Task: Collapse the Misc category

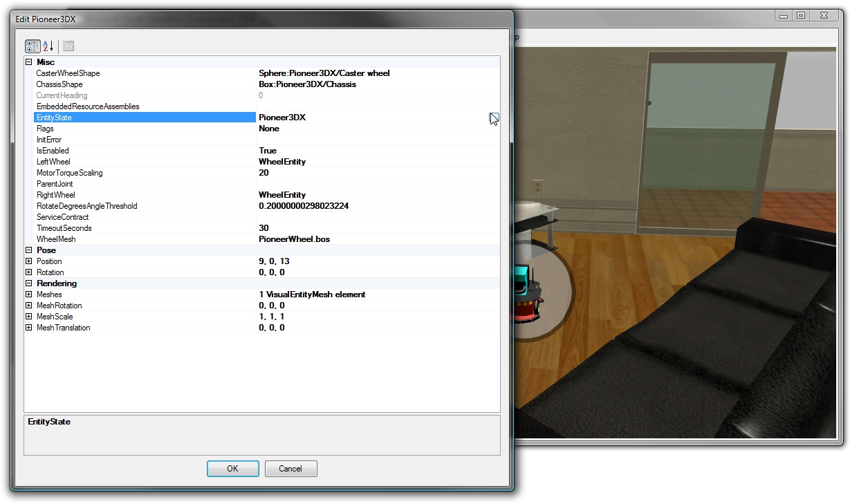Action: pos(28,62)
